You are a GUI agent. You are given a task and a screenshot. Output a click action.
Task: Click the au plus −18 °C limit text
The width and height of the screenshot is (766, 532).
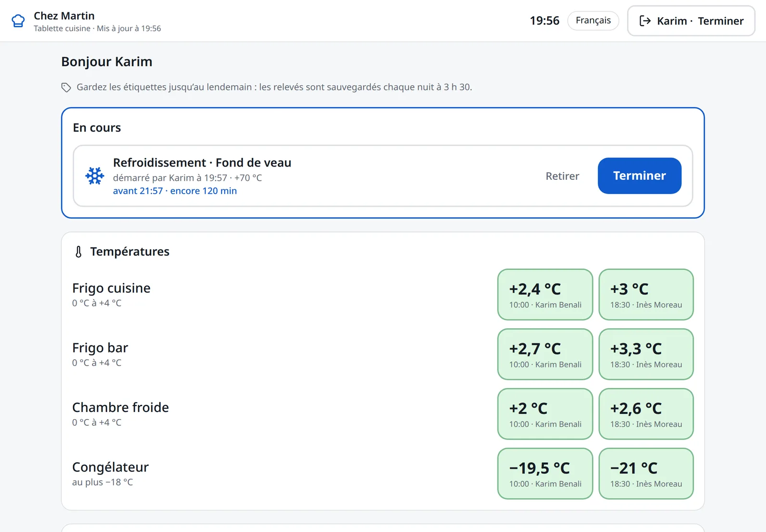click(x=102, y=482)
